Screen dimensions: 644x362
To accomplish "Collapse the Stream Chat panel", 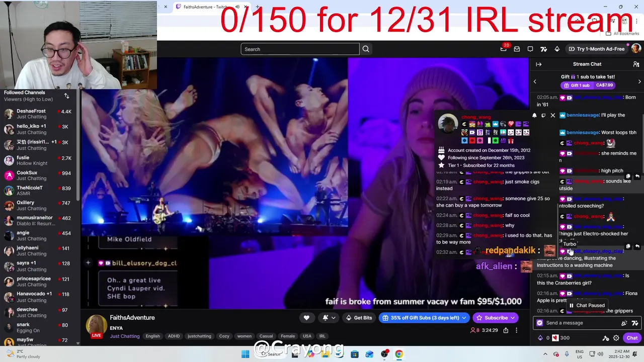I will tap(538, 64).
